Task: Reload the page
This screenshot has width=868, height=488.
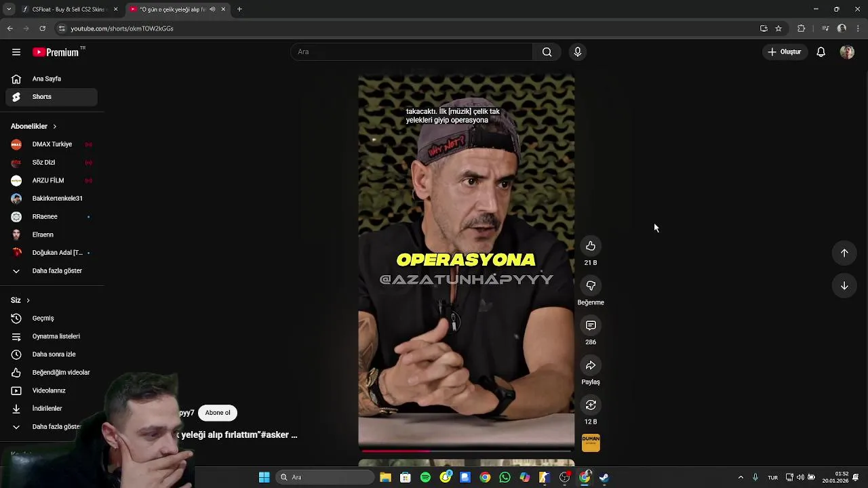Action: pos(42,28)
